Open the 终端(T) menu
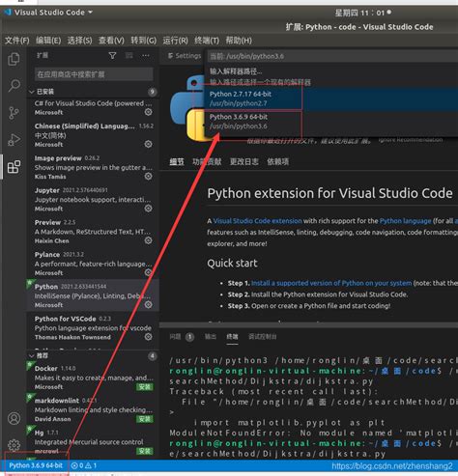The width and height of the screenshot is (458, 476). [207, 41]
